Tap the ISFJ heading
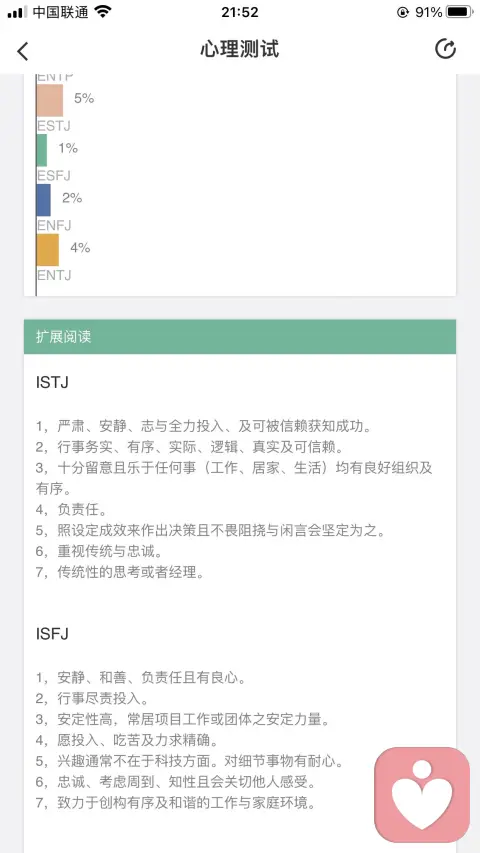Image resolution: width=480 pixels, height=853 pixels. point(52,634)
